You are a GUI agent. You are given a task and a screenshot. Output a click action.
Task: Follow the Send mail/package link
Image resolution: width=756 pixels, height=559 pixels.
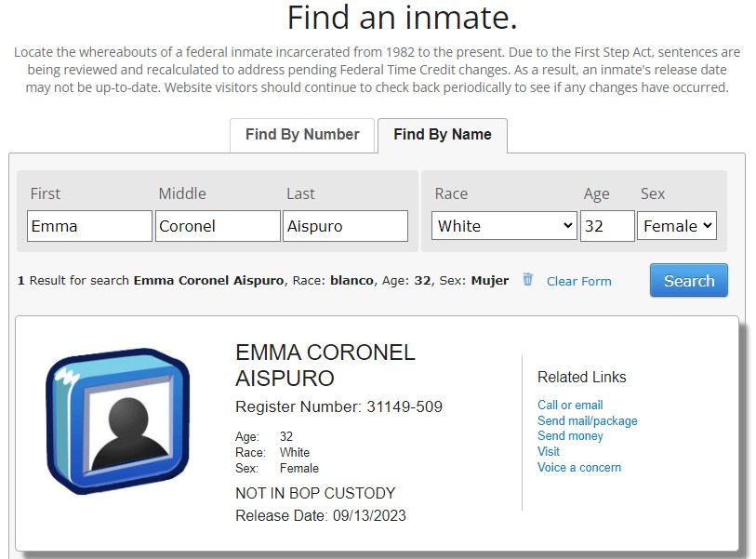point(588,420)
